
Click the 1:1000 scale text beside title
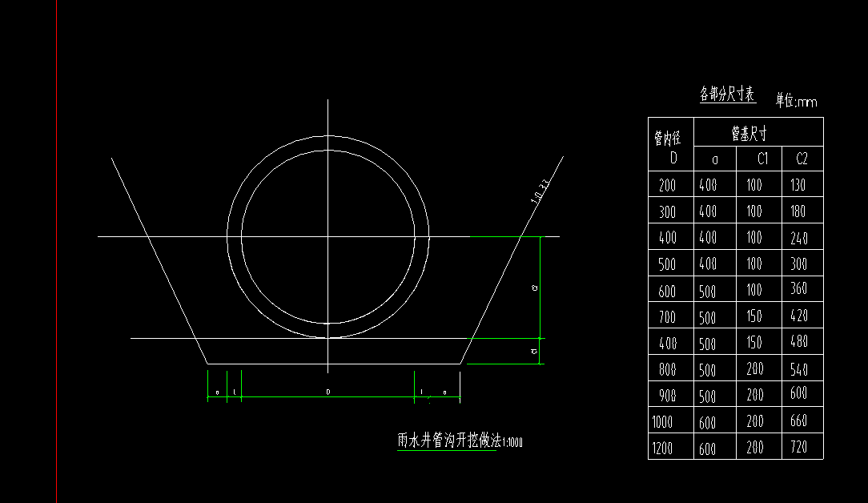pyautogui.click(x=512, y=442)
